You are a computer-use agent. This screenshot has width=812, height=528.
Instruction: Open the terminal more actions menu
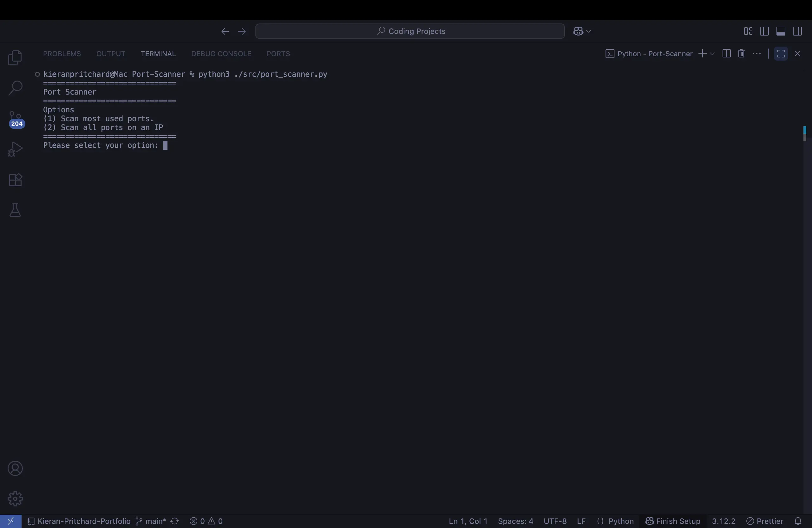pos(757,54)
